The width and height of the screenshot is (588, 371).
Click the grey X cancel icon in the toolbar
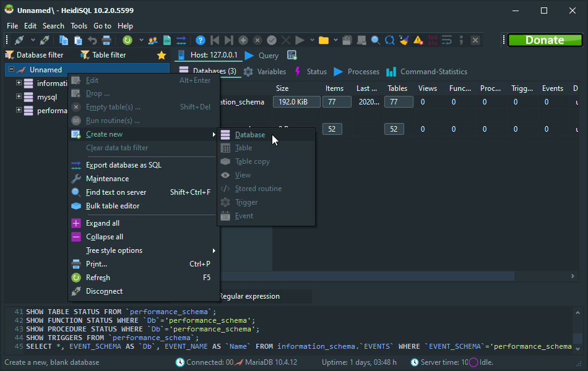(x=286, y=40)
